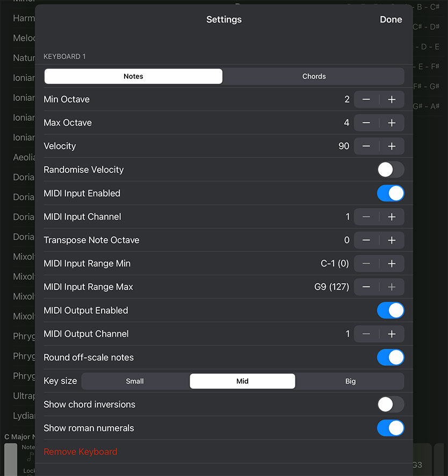
Task: Toggle MIDI Output Enabled off
Action: tap(391, 311)
